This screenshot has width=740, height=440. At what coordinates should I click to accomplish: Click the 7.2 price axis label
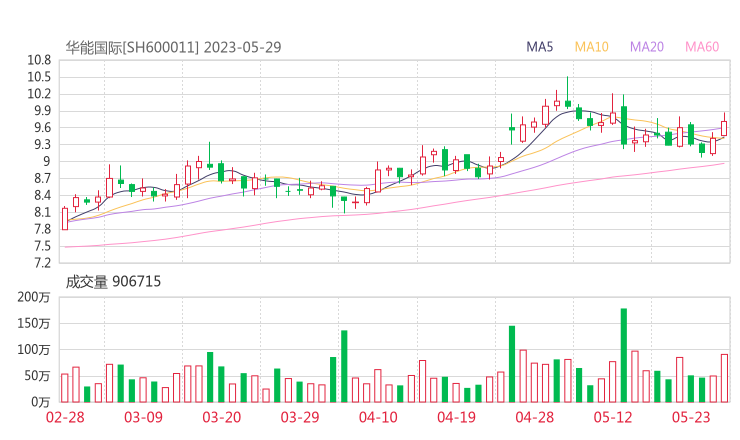tap(42, 263)
